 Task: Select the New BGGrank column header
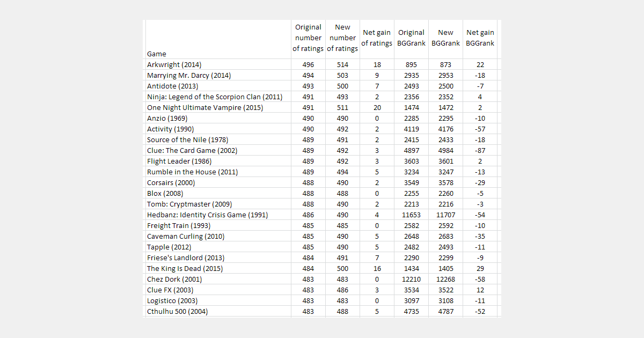tap(445, 38)
